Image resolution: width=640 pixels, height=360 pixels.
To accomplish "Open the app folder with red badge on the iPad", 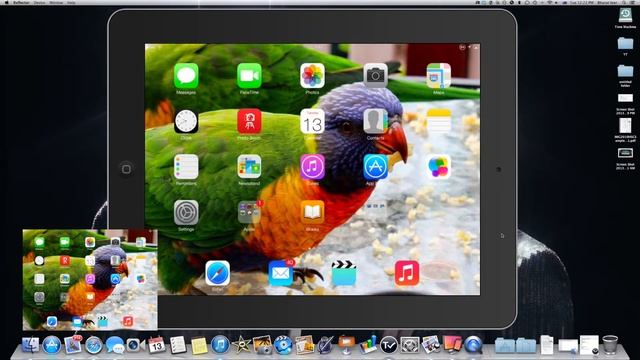I will pyautogui.click(x=249, y=213).
